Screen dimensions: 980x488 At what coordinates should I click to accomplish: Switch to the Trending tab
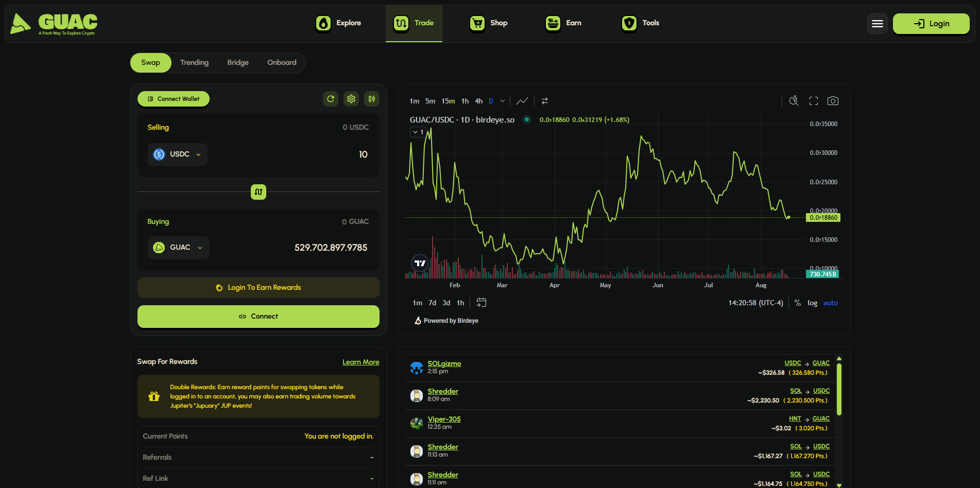(x=194, y=63)
